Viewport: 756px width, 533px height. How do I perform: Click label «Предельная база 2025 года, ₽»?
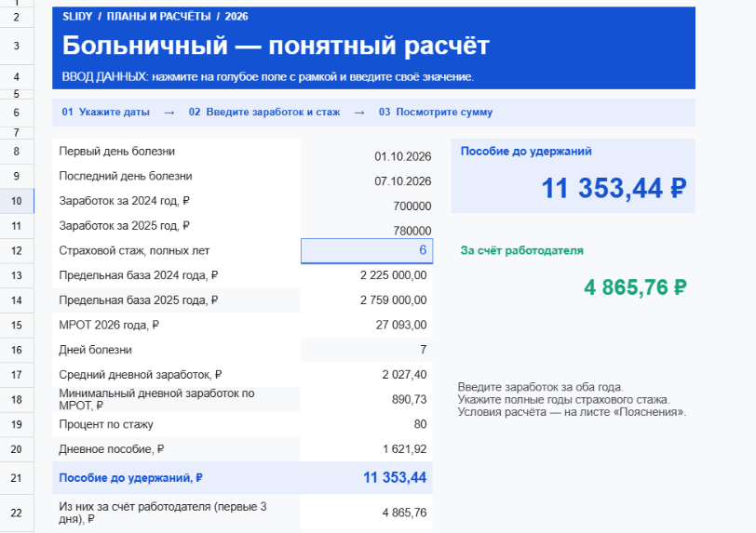139,300
